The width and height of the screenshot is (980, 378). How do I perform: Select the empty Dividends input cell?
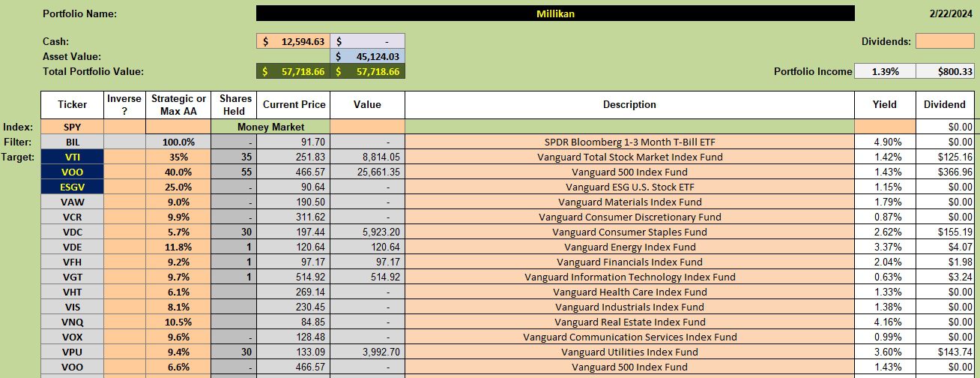tap(945, 41)
